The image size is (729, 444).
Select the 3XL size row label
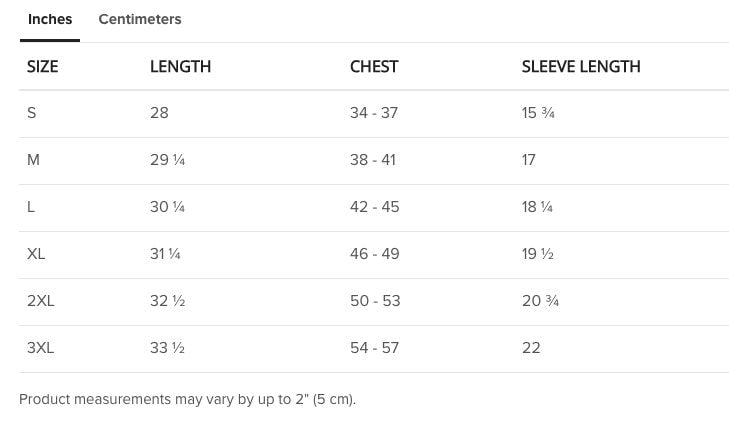41,348
